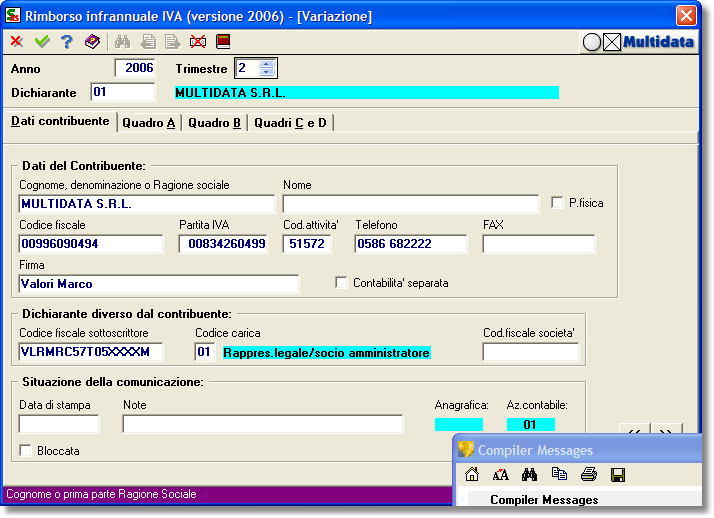
Task: Click the Compiler Messages window title icon
Action: (466, 450)
